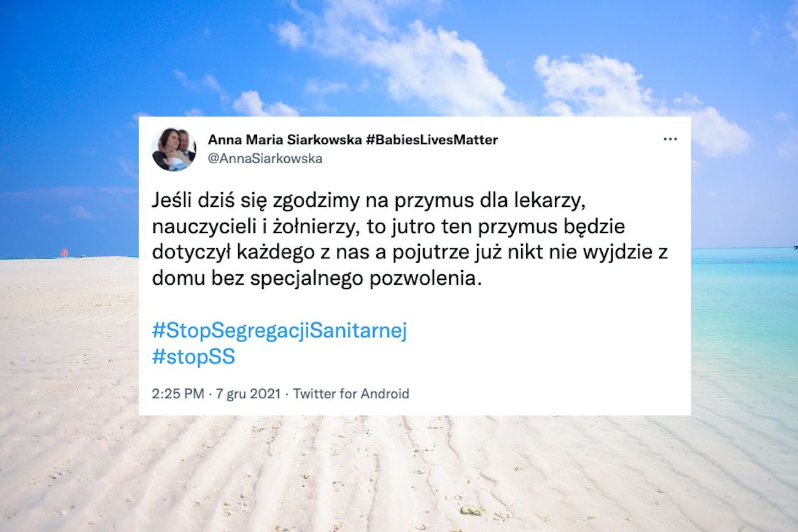Select #BabiesLivesMatter in the display name
Image resolution: width=798 pixels, height=532 pixels.
pos(432,140)
